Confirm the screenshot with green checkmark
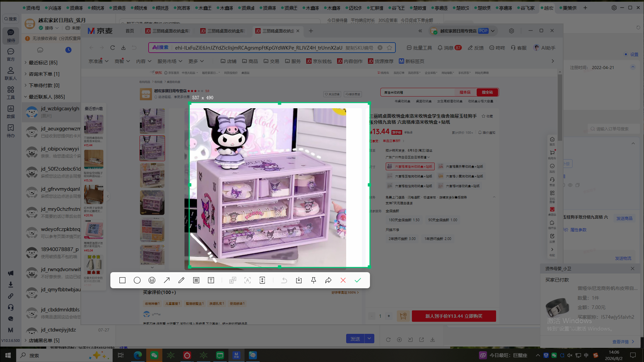 [358, 280]
